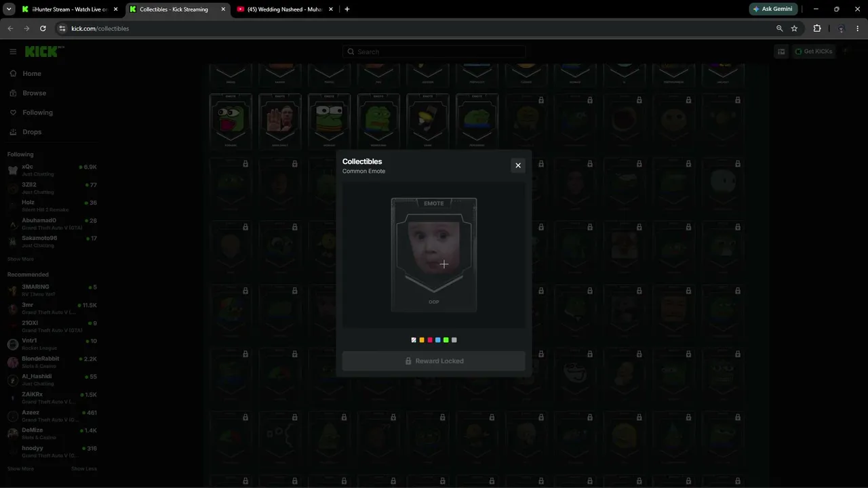
Task: Open BlondeRabbit recommended channel
Action: pos(52,362)
